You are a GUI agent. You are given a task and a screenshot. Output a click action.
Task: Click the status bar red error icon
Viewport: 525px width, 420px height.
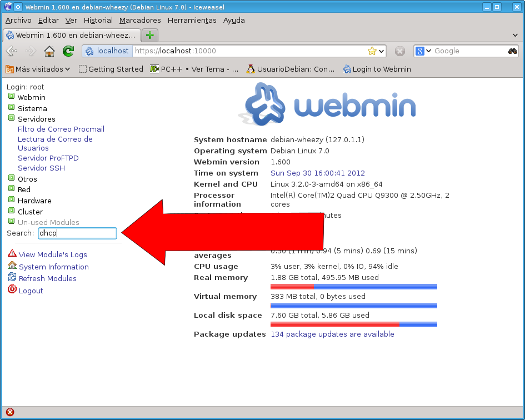tap(10, 412)
